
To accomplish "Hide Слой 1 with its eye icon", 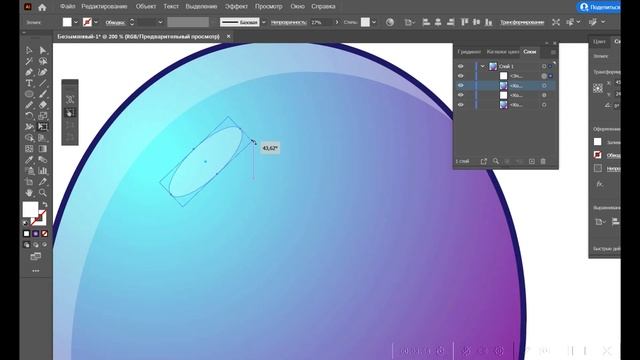I will click(460, 66).
